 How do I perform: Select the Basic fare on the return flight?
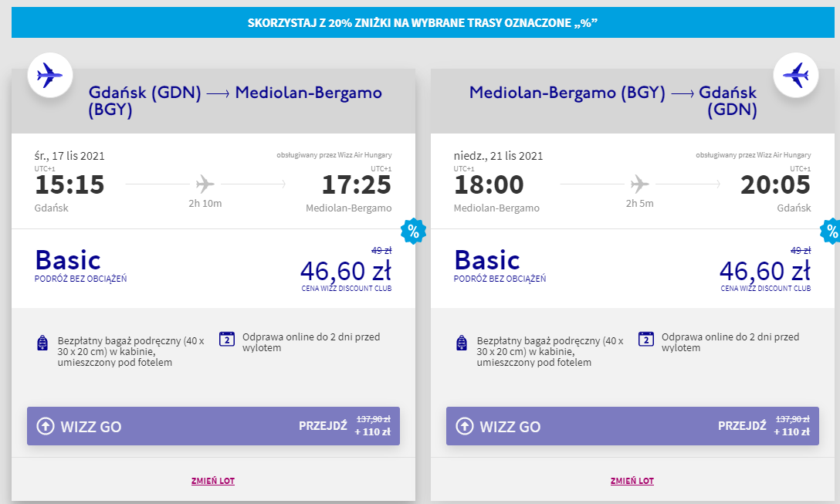[x=487, y=260]
